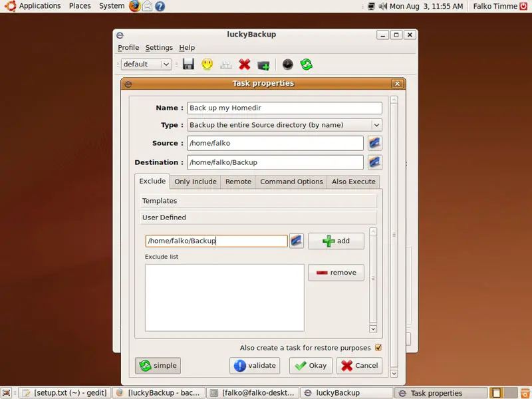Browse for Source directory with folder icon
The image size is (532, 399).
point(374,143)
